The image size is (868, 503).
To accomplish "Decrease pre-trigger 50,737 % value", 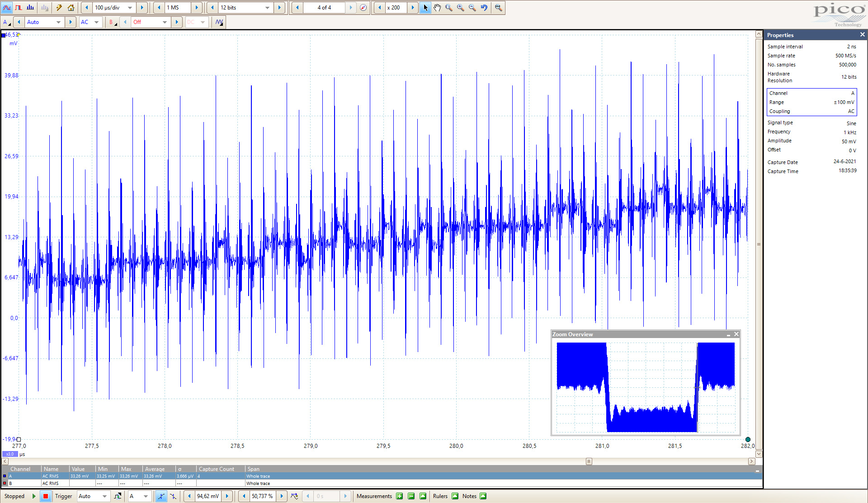I will tap(244, 496).
